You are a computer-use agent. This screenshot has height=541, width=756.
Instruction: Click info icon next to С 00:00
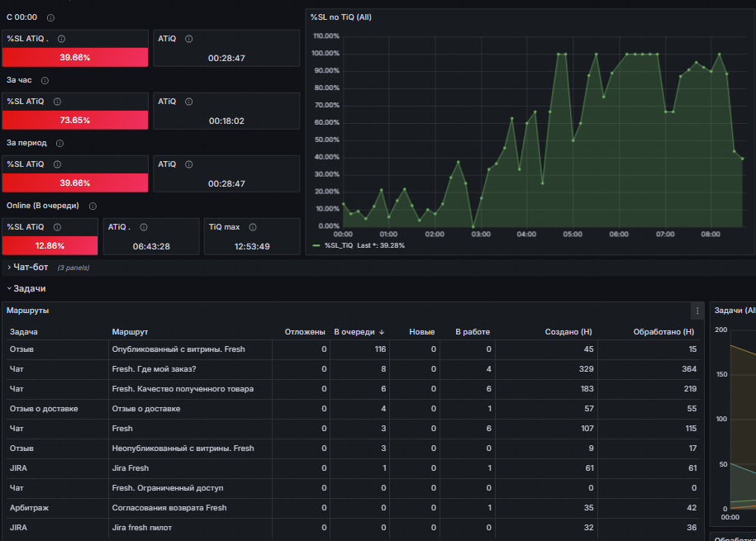[x=50, y=18]
